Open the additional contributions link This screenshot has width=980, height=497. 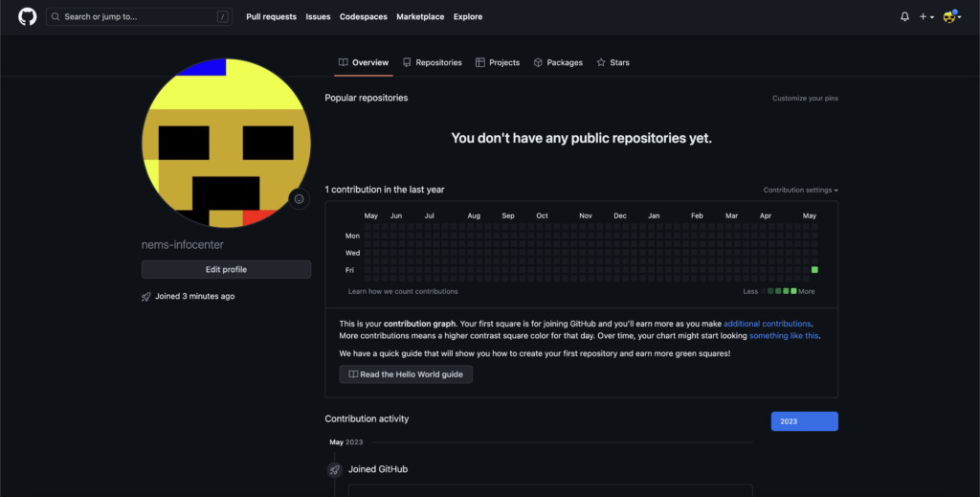tap(767, 324)
